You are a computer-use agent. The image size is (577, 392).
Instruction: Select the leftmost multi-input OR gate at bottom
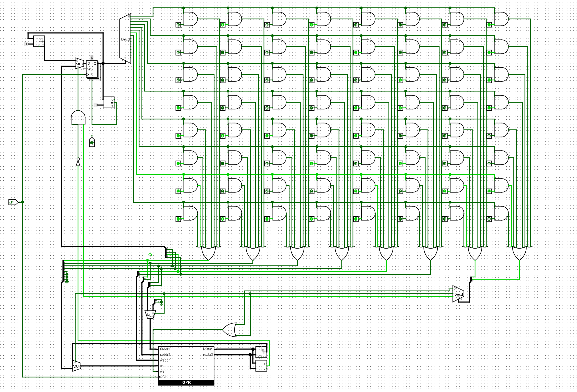tap(208, 253)
